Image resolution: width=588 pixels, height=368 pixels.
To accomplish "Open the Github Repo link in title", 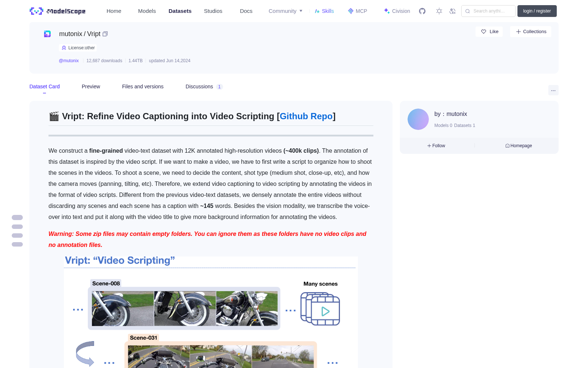I will (x=306, y=116).
